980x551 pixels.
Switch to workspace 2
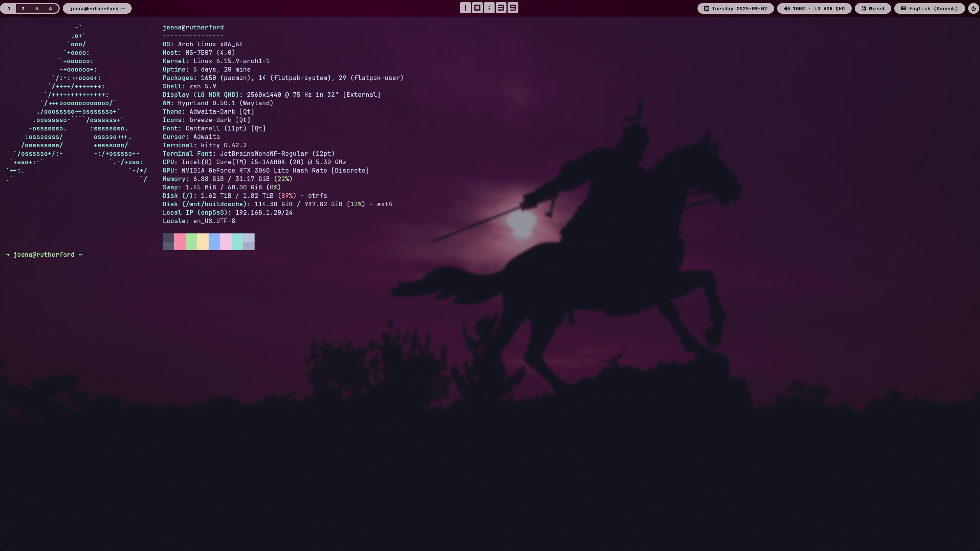click(23, 8)
